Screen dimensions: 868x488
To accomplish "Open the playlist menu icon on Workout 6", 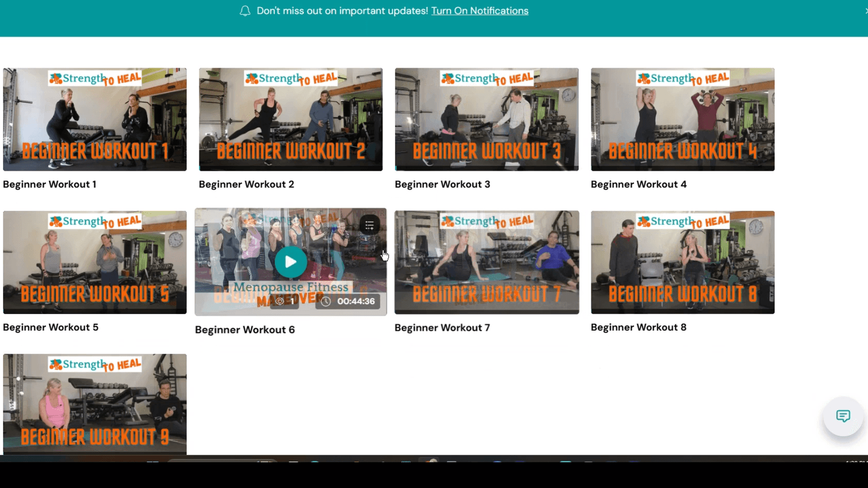I will (x=369, y=225).
